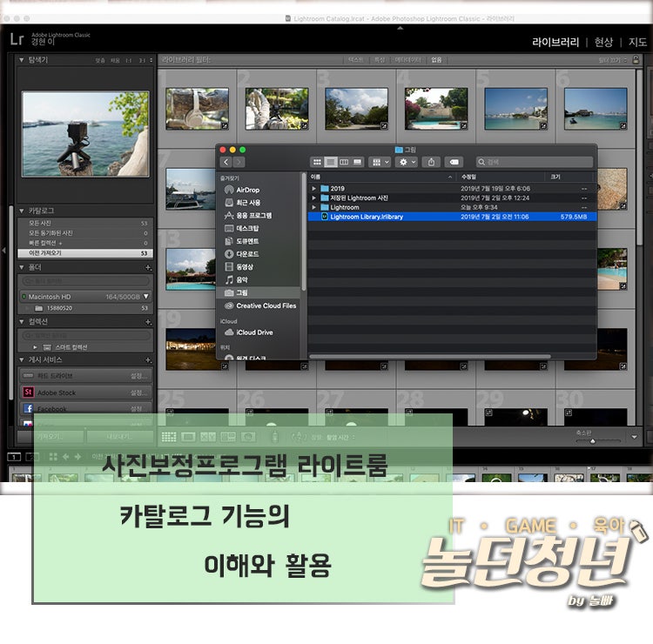Click the Facebook icon in 게시 서비스

point(28,408)
